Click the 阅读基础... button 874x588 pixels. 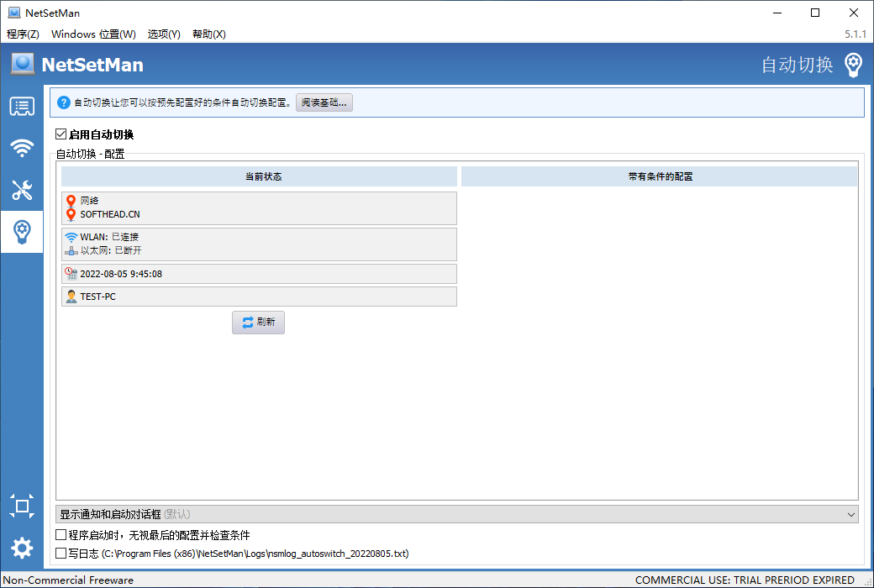[324, 102]
